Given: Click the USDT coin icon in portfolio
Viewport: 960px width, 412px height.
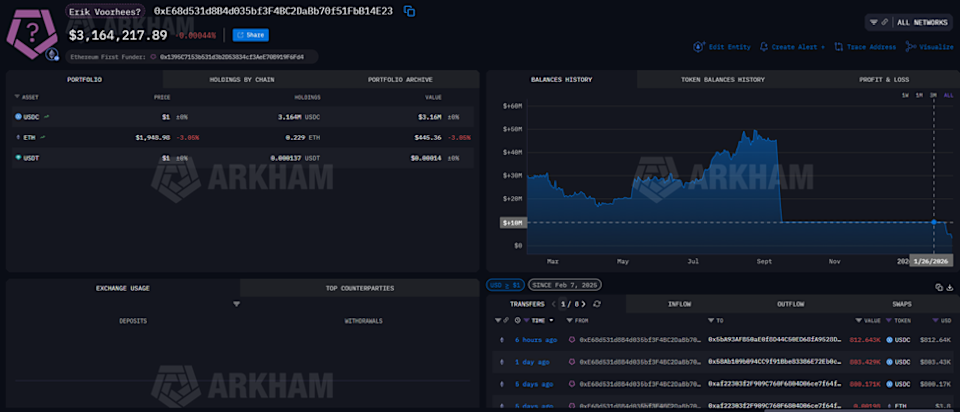Looking at the screenshot, I should 18,157.
